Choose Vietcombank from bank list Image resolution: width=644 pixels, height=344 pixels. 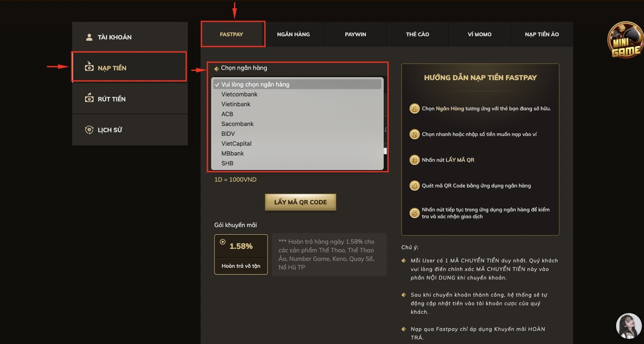coord(297,94)
